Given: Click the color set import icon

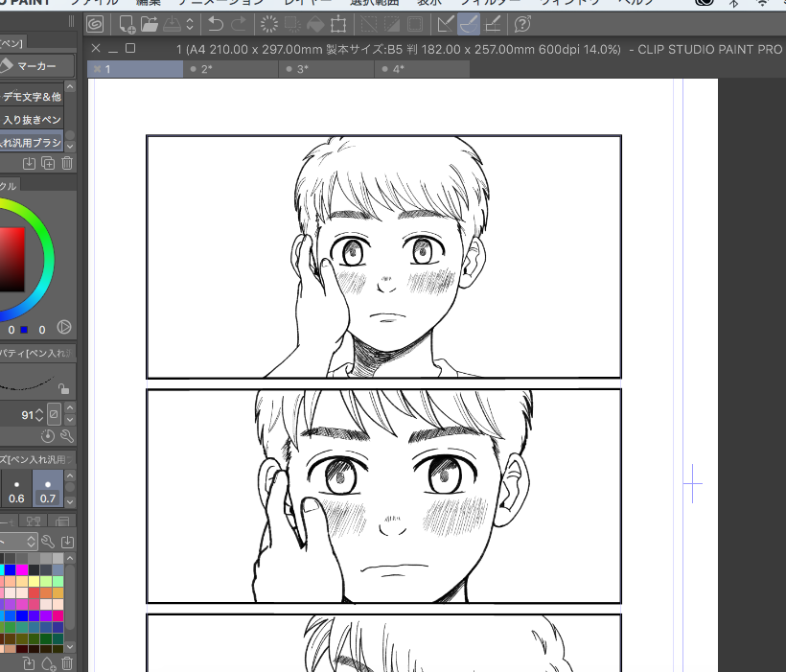Looking at the screenshot, I should [67, 542].
